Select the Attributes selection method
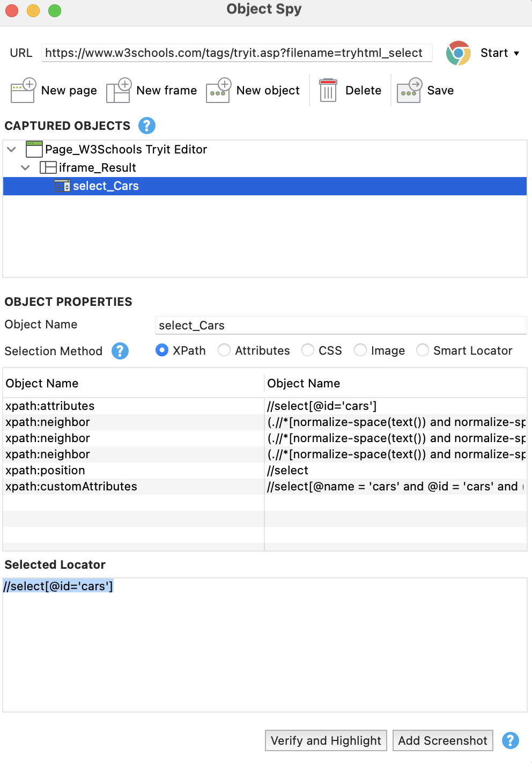Screen dimensions: 532x763 click(x=224, y=350)
